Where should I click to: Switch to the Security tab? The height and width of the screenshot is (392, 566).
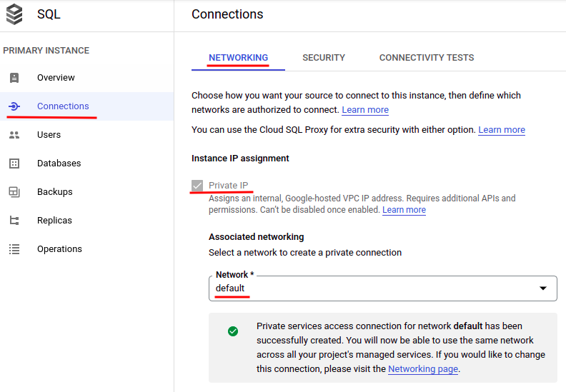(324, 58)
